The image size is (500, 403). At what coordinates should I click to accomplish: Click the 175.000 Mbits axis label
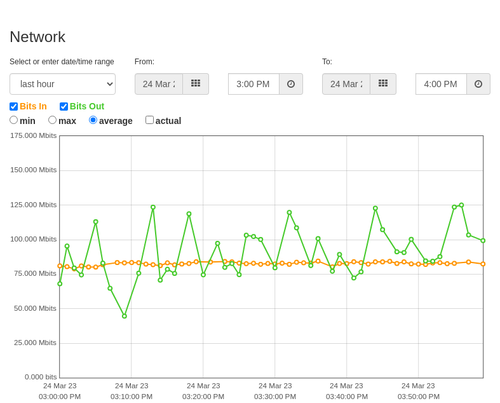click(33, 135)
